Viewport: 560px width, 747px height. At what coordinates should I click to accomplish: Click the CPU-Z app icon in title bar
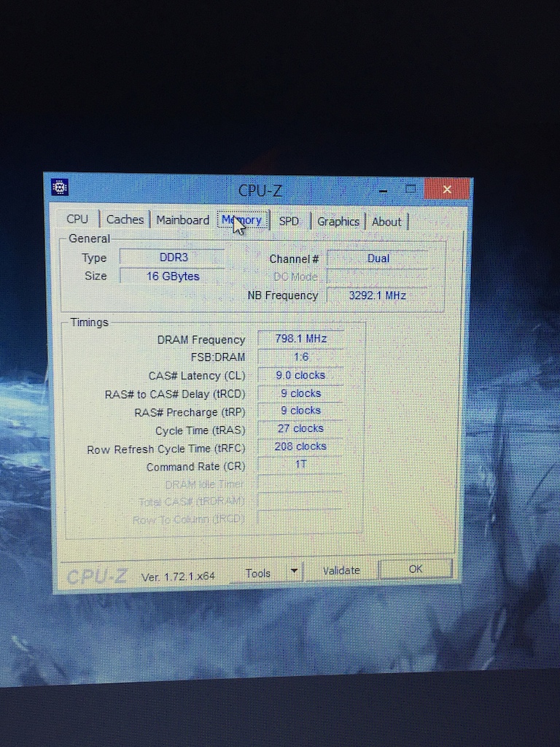click(60, 187)
